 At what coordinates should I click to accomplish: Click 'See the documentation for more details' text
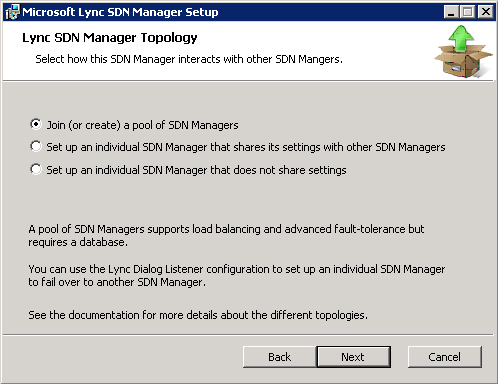198,315
